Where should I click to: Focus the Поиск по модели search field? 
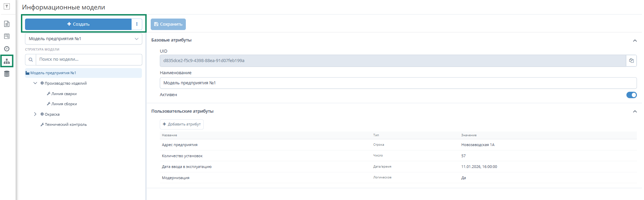click(89, 60)
